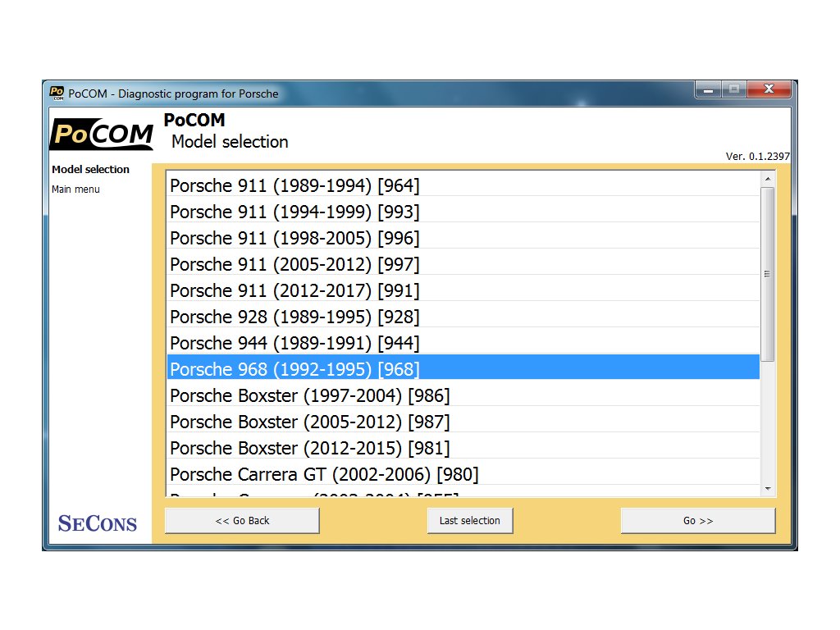
Task: Select Porsche 911 (1998-2005) [996]
Action: coord(463,238)
